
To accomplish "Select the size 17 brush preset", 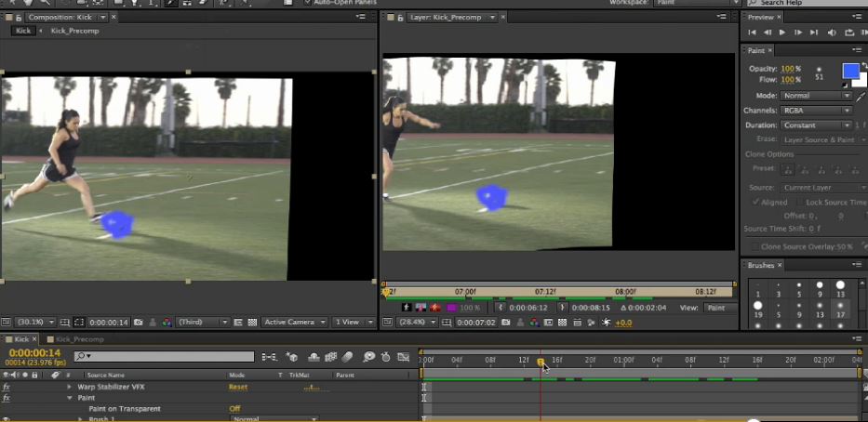I will pos(840,310).
